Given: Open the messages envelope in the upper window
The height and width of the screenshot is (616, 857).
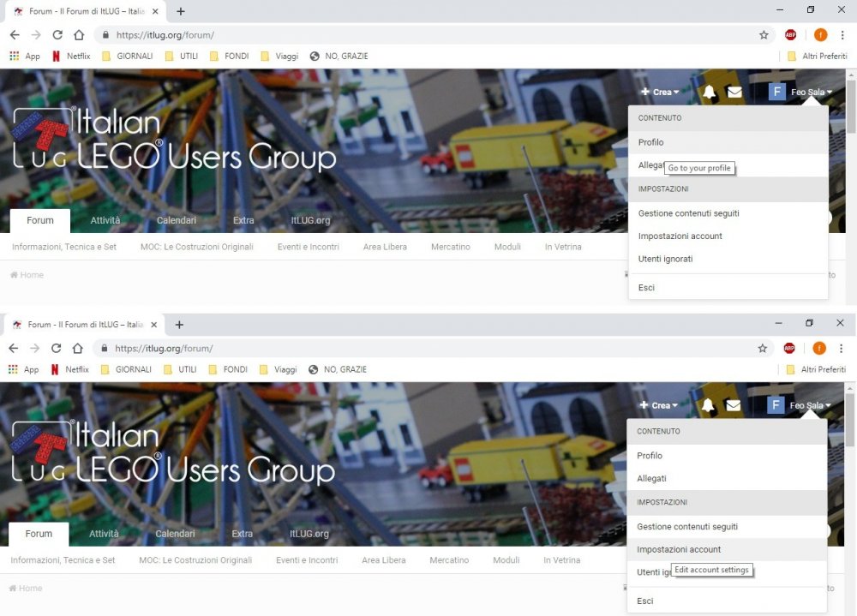Looking at the screenshot, I should click(x=734, y=92).
